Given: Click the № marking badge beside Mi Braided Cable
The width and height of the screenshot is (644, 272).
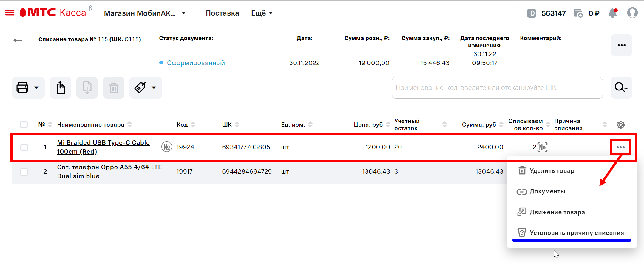Looking at the screenshot, I should [x=167, y=147].
